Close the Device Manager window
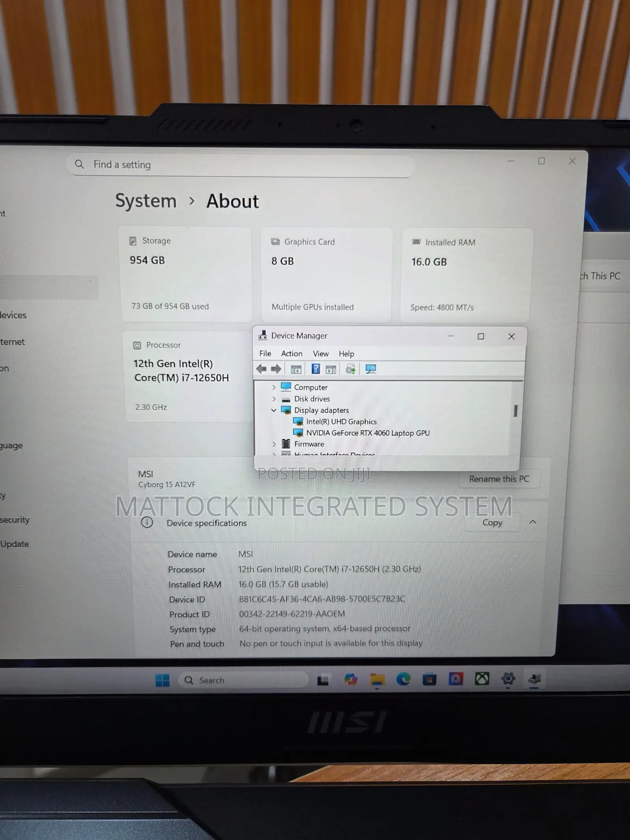The image size is (630, 840). tap(511, 336)
